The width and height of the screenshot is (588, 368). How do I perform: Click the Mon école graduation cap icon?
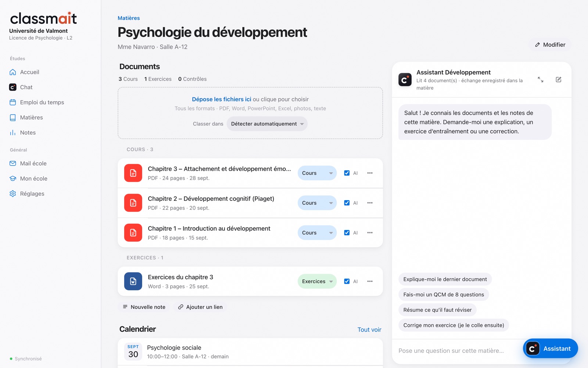13,178
